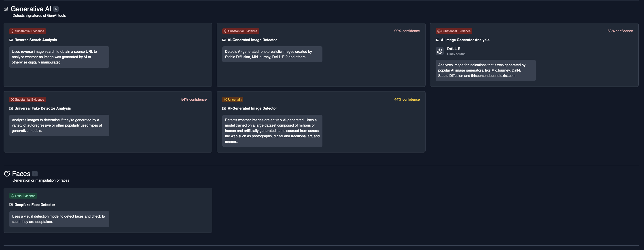
Task: Select Substantial Evidence badge on the 99% confidence card
Action: 241,31
